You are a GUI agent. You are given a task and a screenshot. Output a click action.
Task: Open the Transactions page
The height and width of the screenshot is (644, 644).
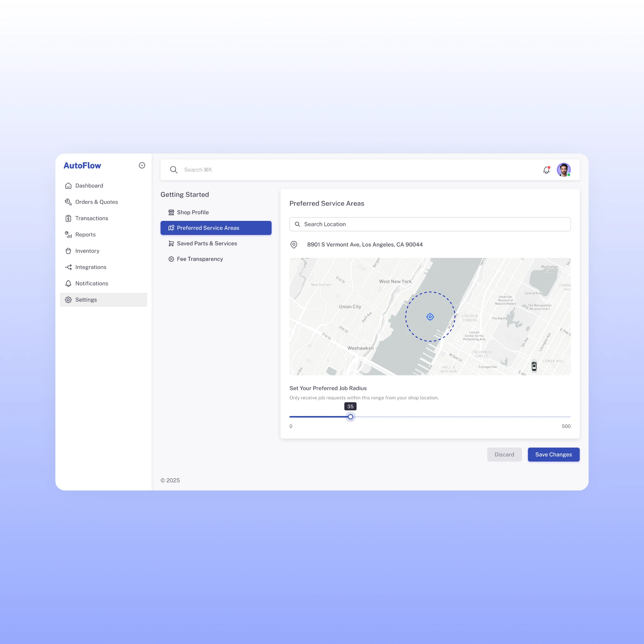(x=92, y=218)
